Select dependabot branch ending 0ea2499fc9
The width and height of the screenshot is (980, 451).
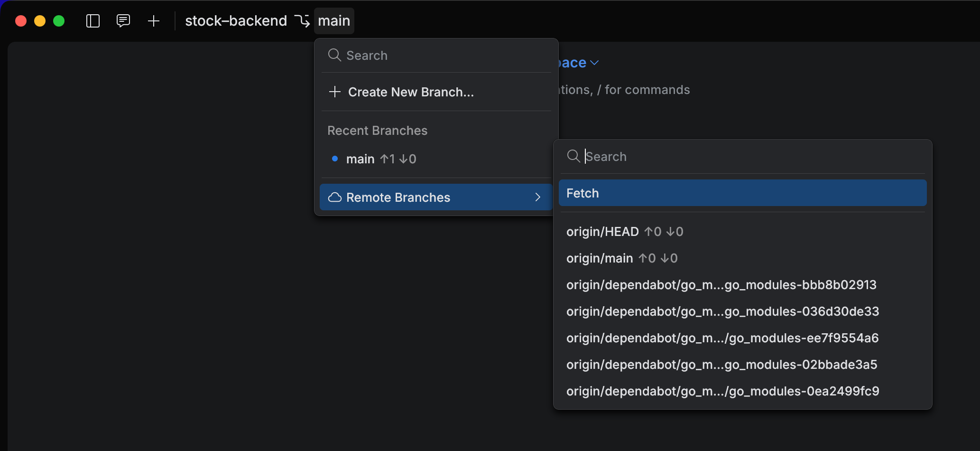[723, 391]
